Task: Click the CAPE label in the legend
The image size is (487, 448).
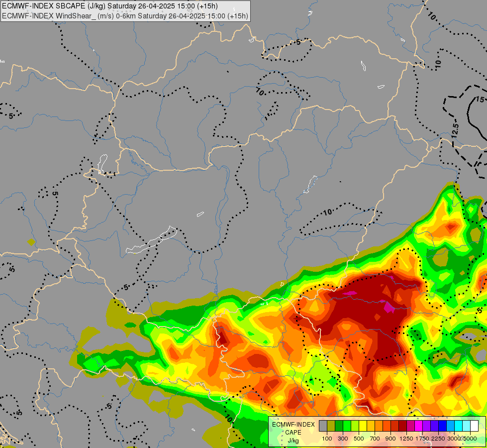Action: click(x=293, y=433)
